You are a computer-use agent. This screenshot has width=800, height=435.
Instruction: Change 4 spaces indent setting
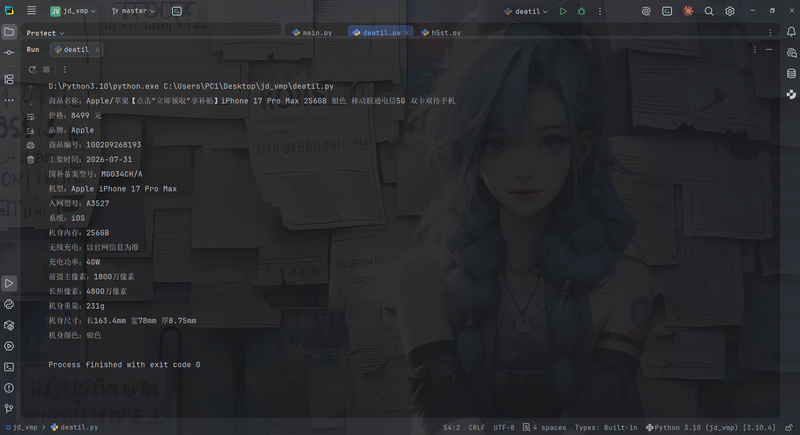pos(544,427)
